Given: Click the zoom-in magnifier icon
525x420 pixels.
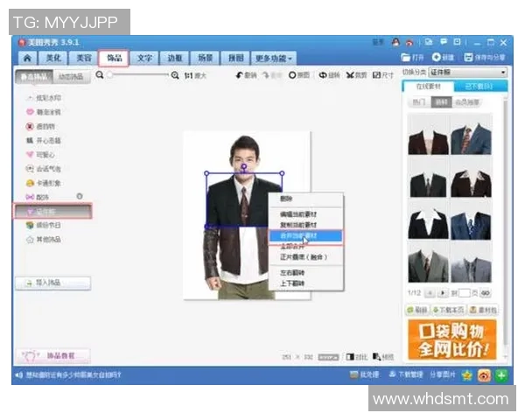Looking at the screenshot, I should coord(175,76).
